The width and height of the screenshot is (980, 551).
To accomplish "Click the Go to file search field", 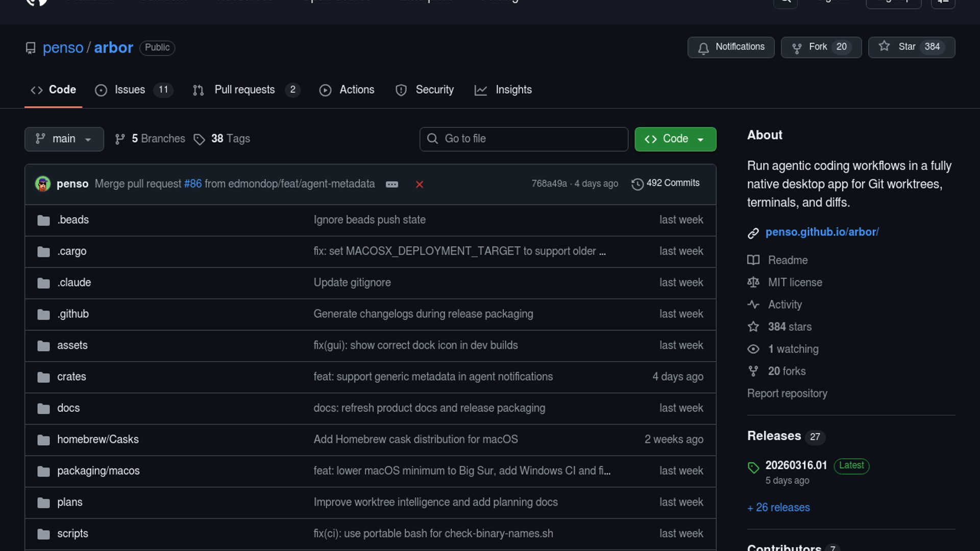I will [x=523, y=139].
